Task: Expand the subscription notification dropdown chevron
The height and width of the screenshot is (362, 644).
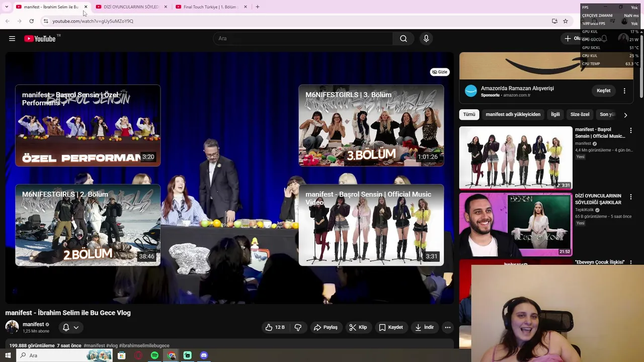Action: (x=76, y=327)
